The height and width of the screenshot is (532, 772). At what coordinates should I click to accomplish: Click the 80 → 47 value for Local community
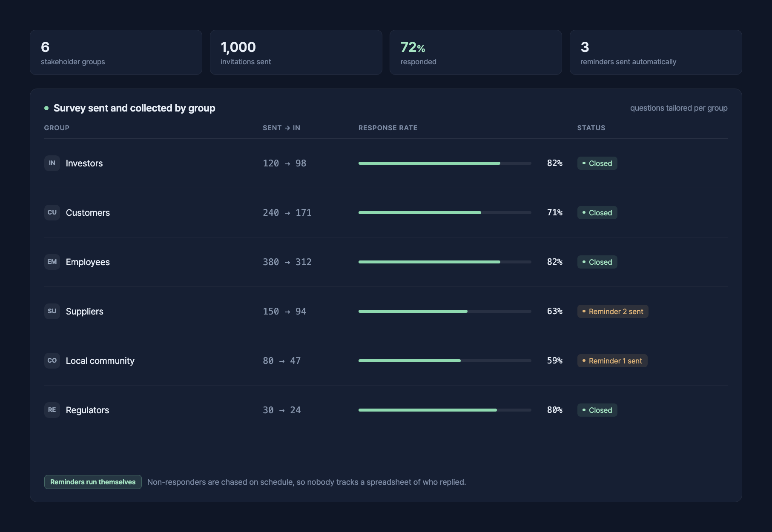pyautogui.click(x=281, y=361)
